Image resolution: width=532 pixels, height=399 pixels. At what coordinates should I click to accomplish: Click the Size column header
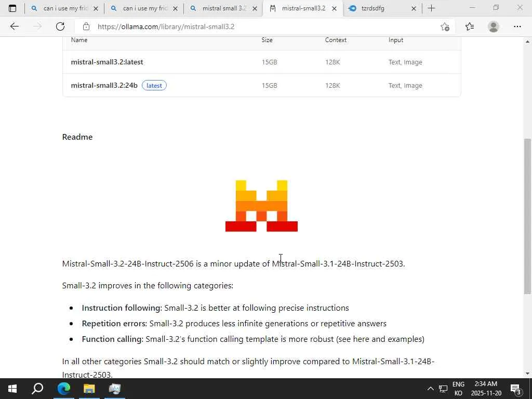click(267, 40)
